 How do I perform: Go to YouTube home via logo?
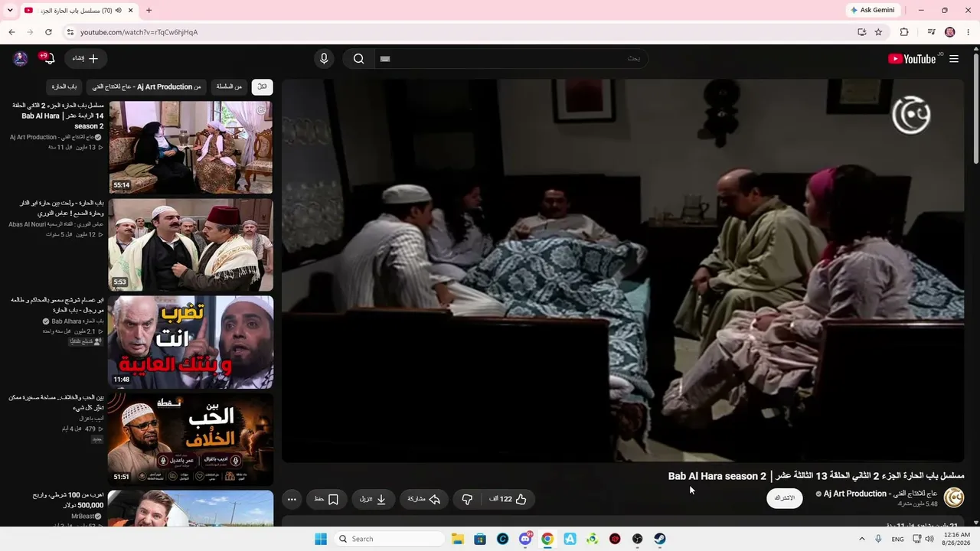point(912,59)
